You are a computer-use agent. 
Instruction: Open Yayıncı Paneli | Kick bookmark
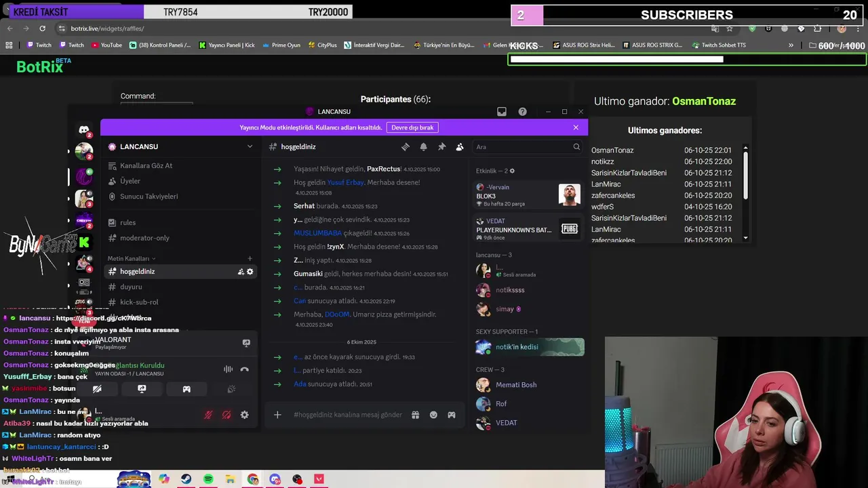[x=226, y=45]
